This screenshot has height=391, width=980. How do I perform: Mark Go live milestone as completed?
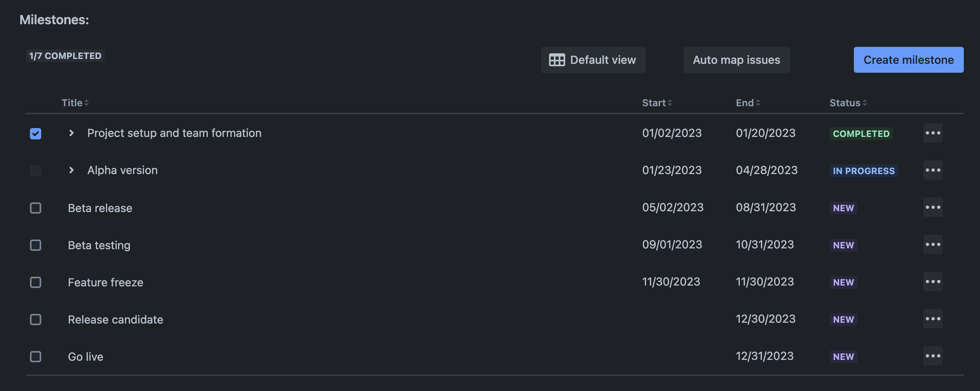click(36, 357)
